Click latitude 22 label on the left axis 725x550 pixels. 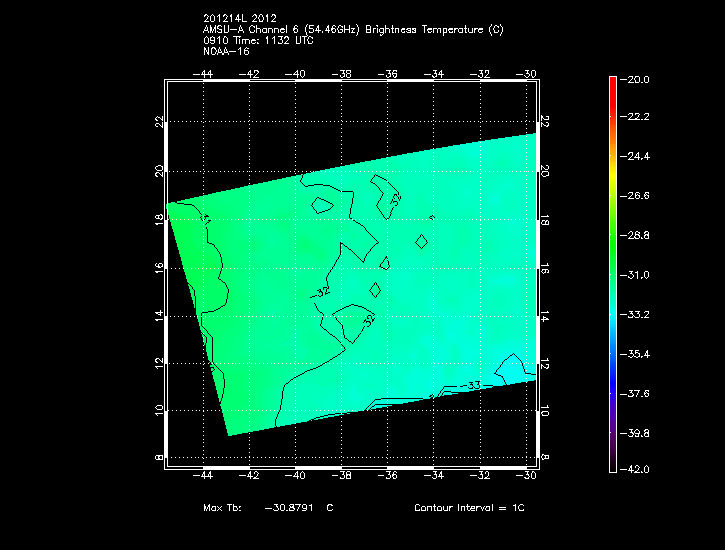(x=157, y=121)
